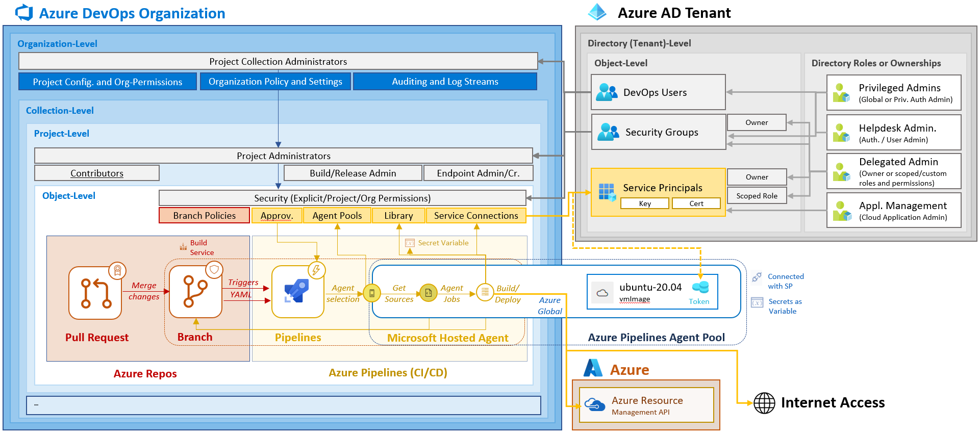
Task: Click the Azure Pipelines (CI/CD) label
Action: (388, 372)
